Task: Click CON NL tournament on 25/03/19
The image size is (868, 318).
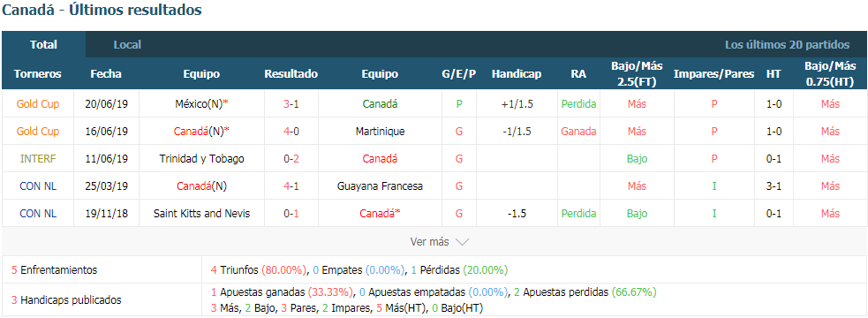Action: (x=38, y=186)
